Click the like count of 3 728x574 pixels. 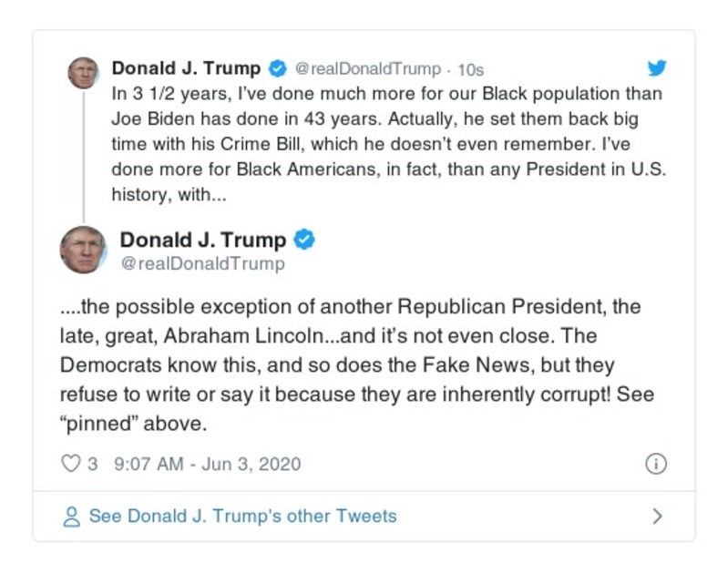(x=92, y=464)
